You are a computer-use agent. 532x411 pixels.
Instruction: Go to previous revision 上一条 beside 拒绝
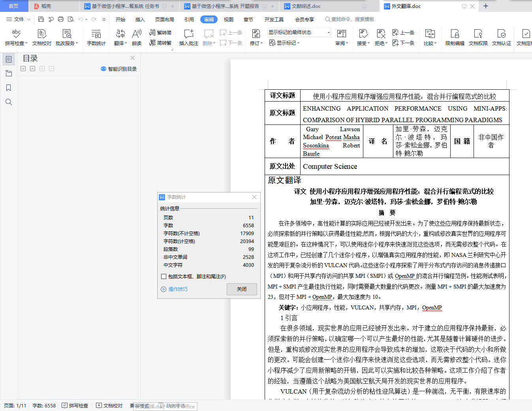(403, 32)
